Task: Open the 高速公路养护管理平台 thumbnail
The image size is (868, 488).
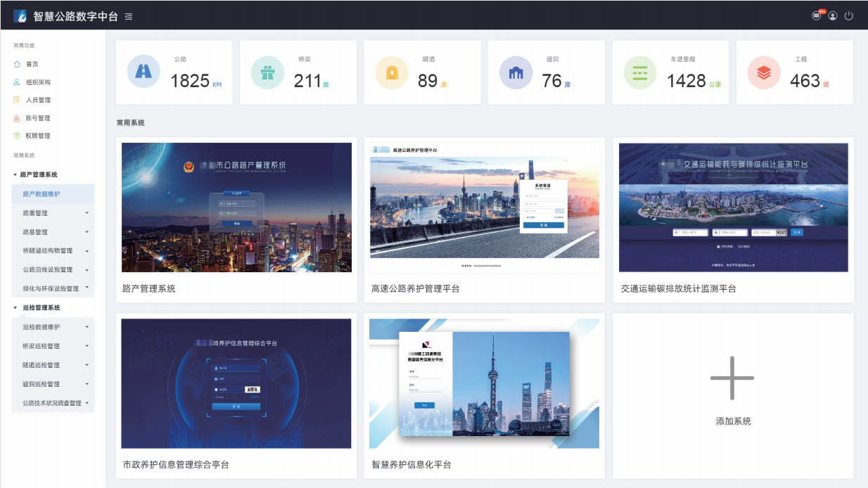Action: coord(484,207)
